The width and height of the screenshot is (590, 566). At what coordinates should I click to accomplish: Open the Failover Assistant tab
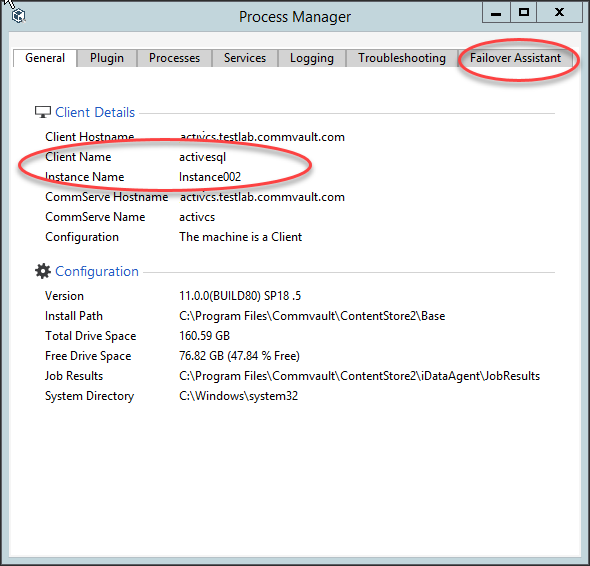(515, 58)
